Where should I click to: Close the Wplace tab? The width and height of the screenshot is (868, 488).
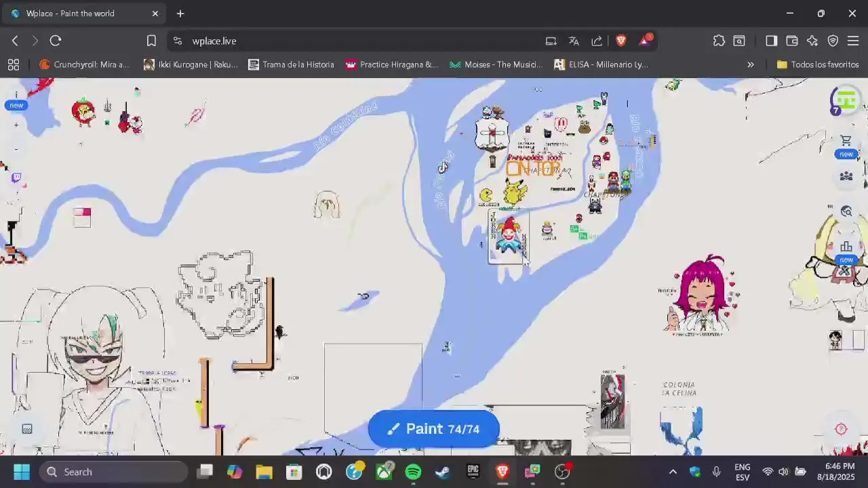(155, 14)
